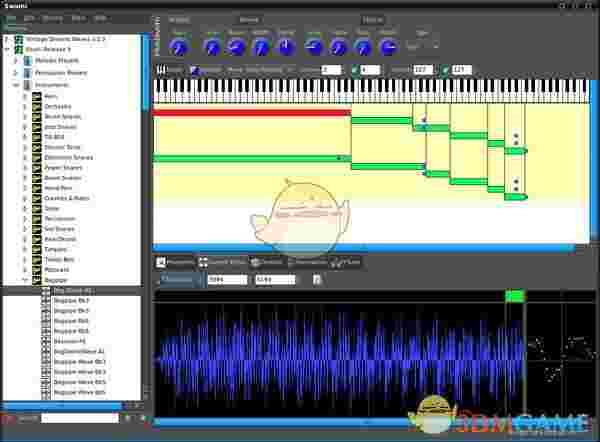Select the Melodic Presets row
Viewport: 600px width, 442px height.
click(57, 60)
